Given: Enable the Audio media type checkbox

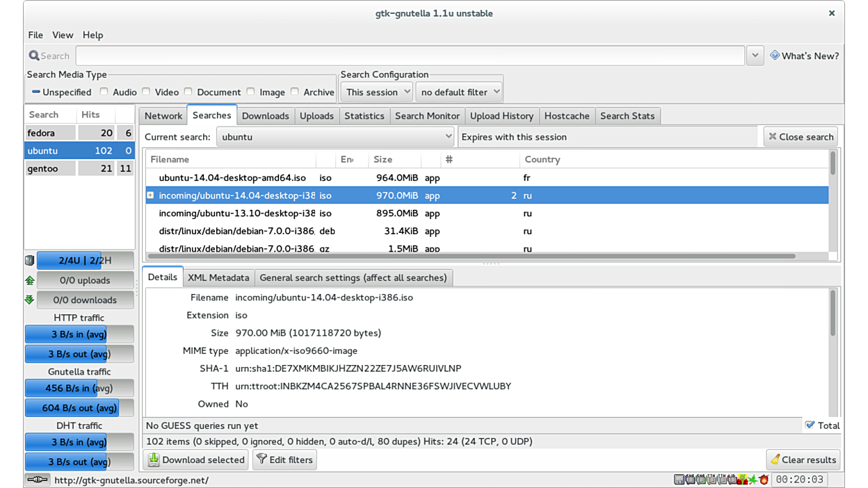Looking at the screenshot, I should pos(104,92).
